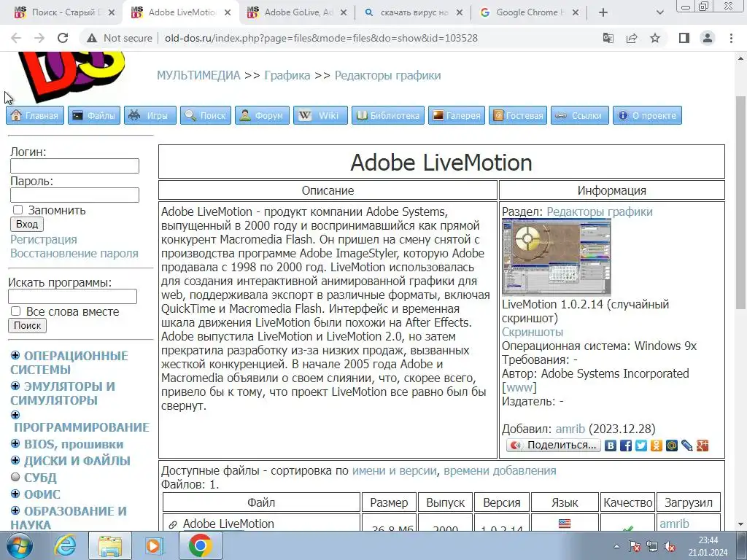Share via the Mail.ru @ icon
This screenshot has width=747, height=560.
tap(671, 446)
